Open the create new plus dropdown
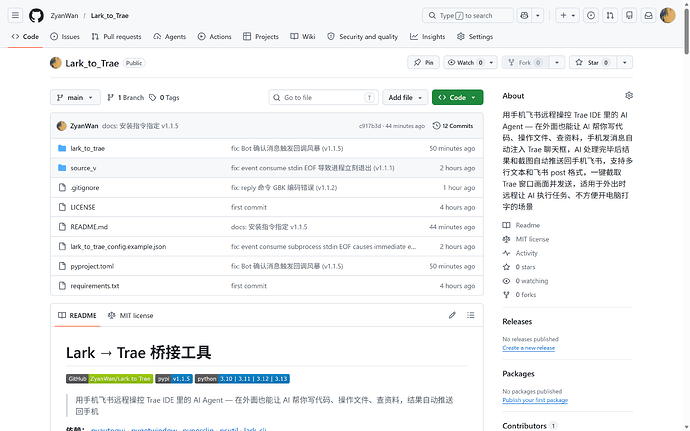 (567, 15)
